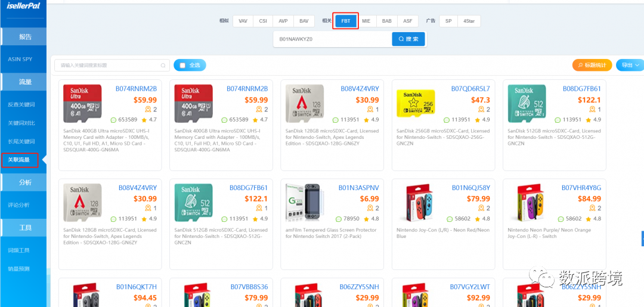The height and width of the screenshot is (307, 644).
Task: Click the review bubble icon on card B01N3ASPNV
Action: (339, 219)
